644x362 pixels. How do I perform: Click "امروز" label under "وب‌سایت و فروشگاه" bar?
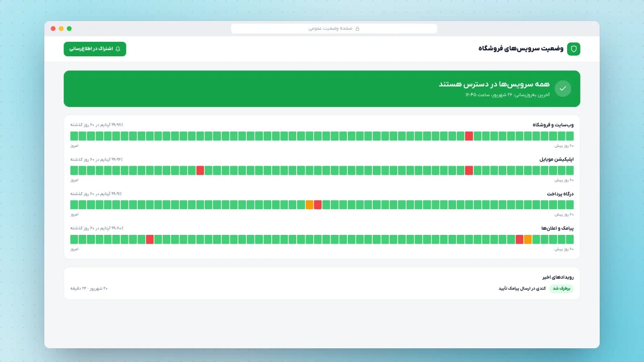[x=74, y=146]
